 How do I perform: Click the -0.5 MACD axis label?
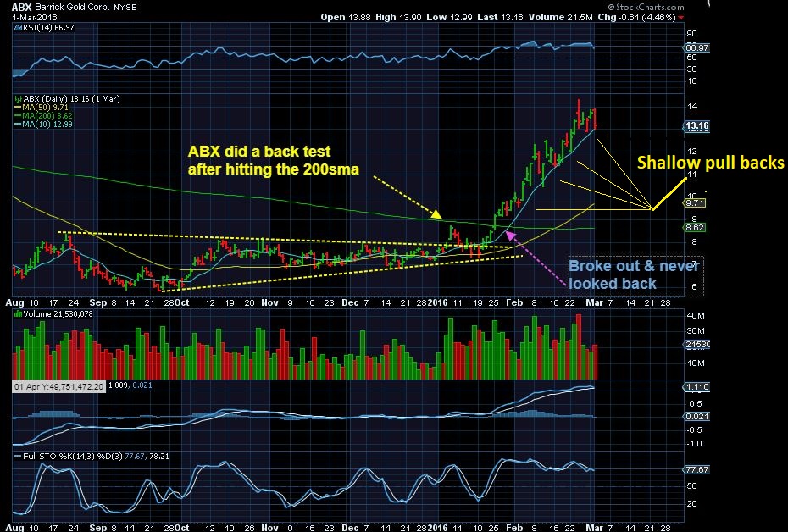click(696, 430)
